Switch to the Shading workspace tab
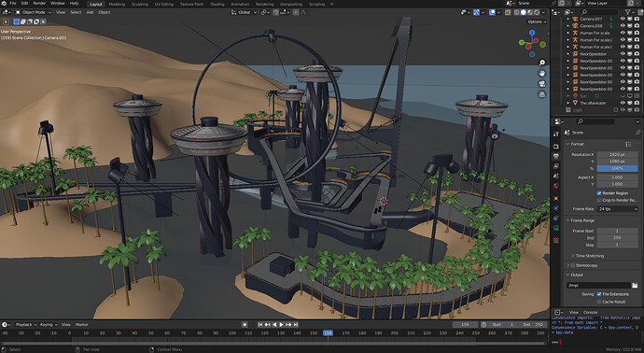644x353 pixels. (217, 4)
